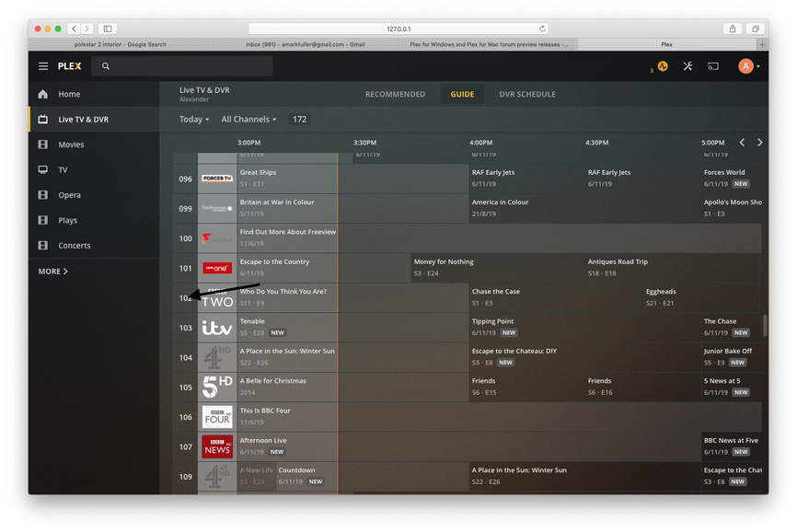This screenshot has width=797, height=532.
Task: Open a new Safari tab
Action: coord(762,44)
